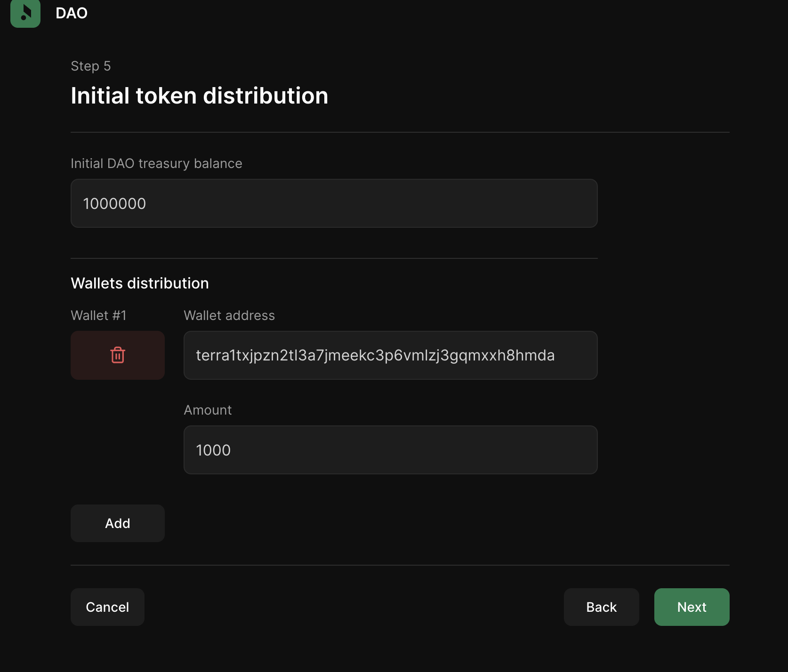Click the 'Amount' field label
Viewport: 788px width, 672px height.
click(208, 410)
